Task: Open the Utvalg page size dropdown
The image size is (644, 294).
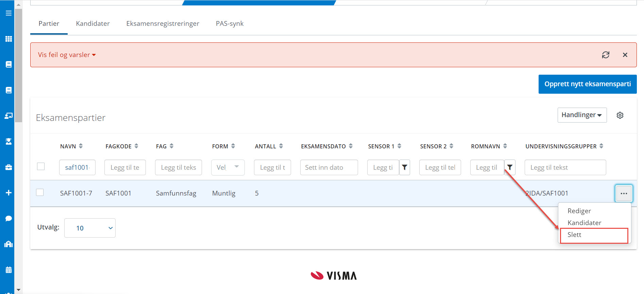Action: pyautogui.click(x=90, y=228)
